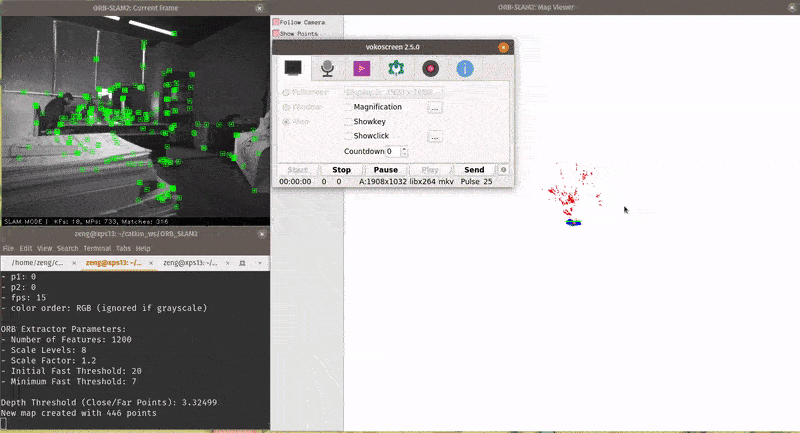Open the Help menu in terminal

tap(143, 248)
